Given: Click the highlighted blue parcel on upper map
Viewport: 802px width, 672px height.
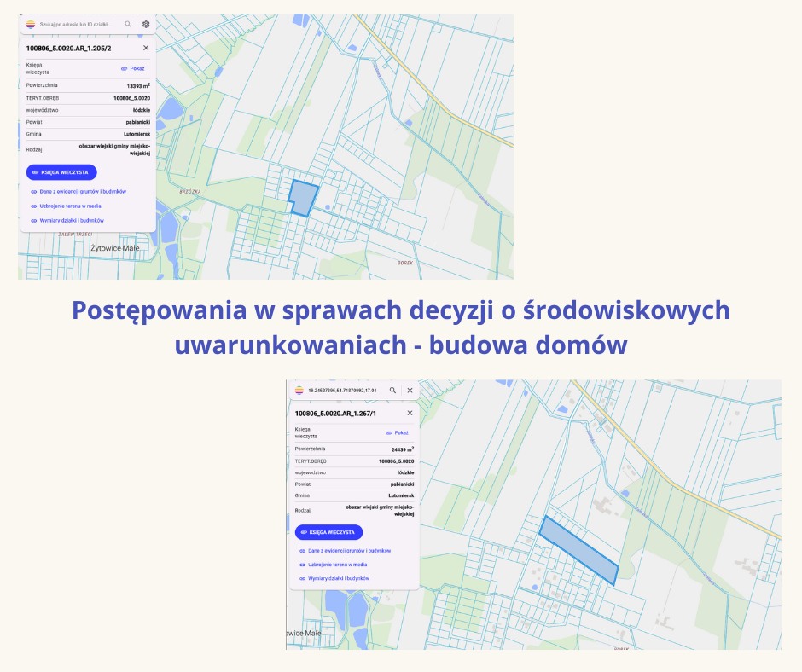Looking at the screenshot, I should pos(301,198).
